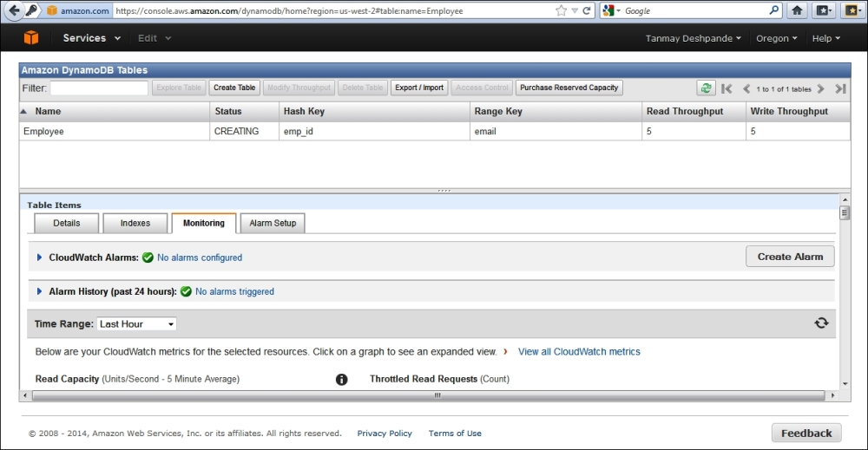
Task: Open the Services dropdown menu
Action: pyautogui.click(x=91, y=38)
